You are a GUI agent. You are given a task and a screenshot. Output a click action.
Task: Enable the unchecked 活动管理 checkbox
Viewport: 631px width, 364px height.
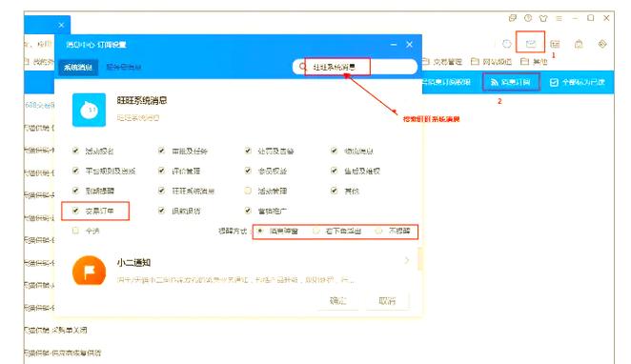click(248, 191)
